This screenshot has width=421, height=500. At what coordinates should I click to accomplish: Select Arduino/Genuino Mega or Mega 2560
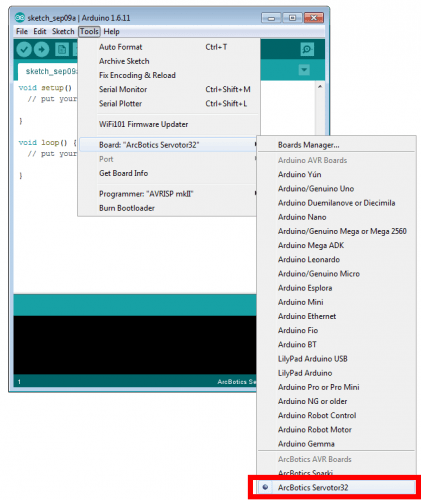click(337, 231)
